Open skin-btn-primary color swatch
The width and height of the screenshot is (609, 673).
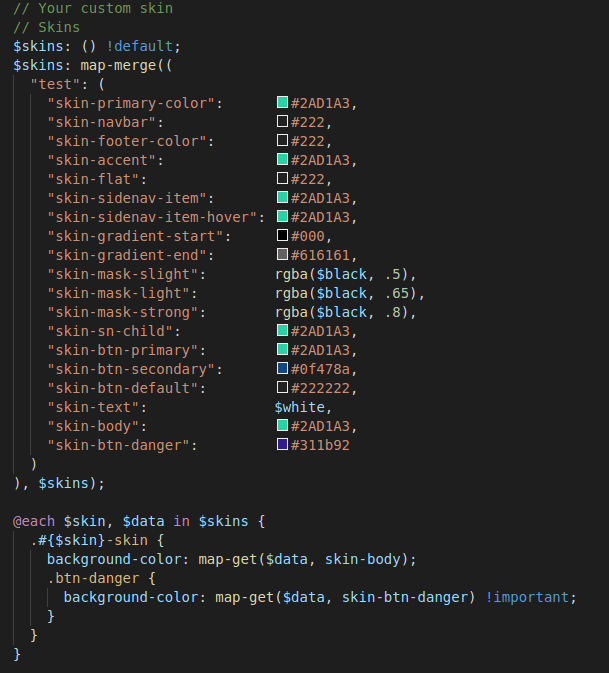pyautogui.click(x=282, y=349)
